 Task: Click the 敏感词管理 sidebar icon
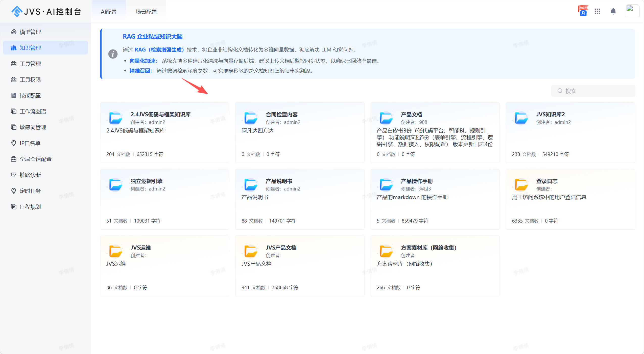tap(14, 127)
